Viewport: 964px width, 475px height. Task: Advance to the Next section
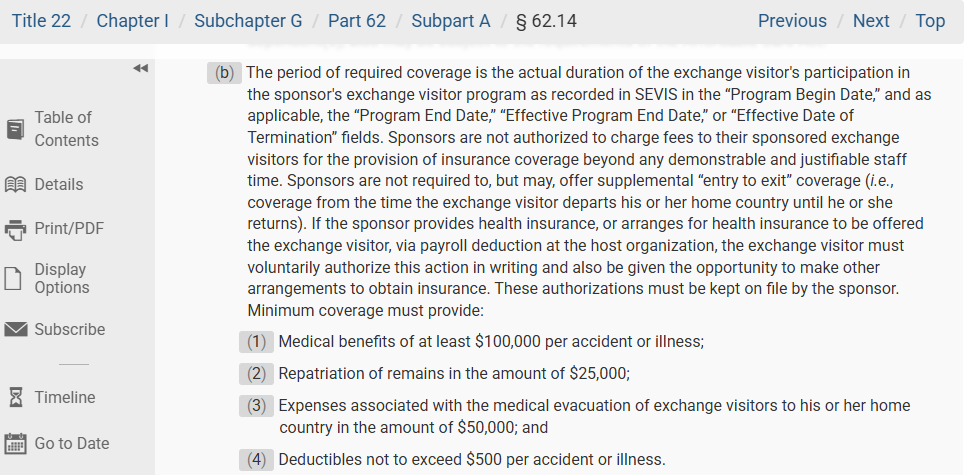pyautogui.click(x=871, y=21)
